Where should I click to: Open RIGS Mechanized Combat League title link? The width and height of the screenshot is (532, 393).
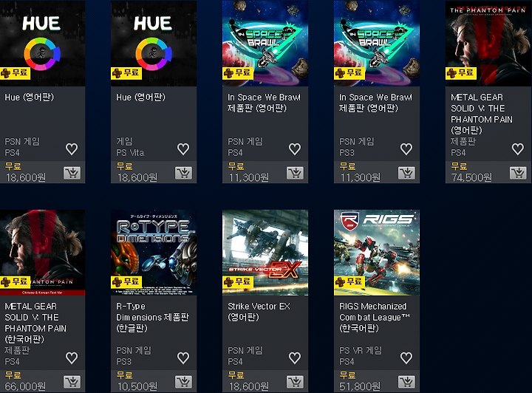(x=375, y=318)
